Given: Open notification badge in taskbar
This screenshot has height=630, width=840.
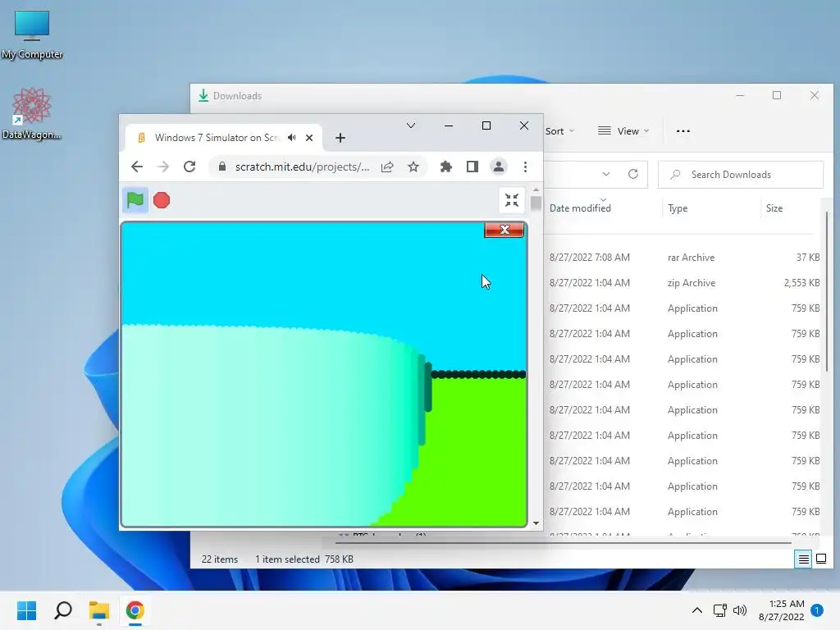Looking at the screenshot, I should click(817, 610).
